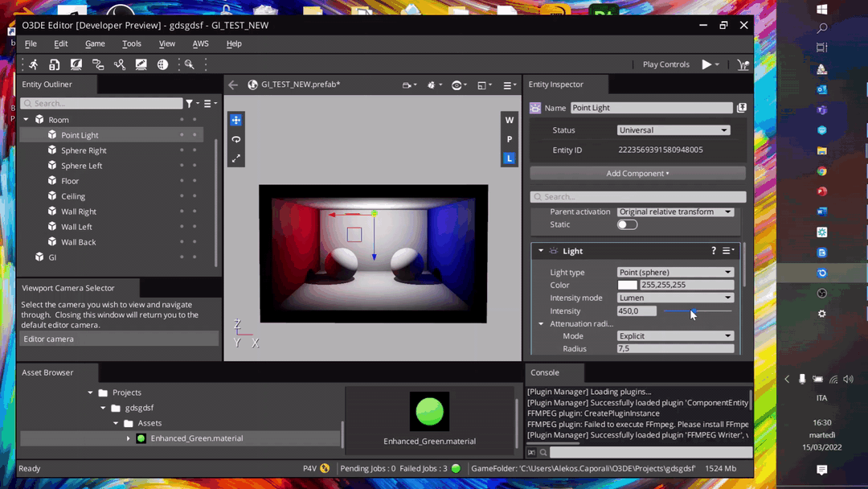Collapse the Room entity tree
The image size is (868, 489).
tap(26, 120)
